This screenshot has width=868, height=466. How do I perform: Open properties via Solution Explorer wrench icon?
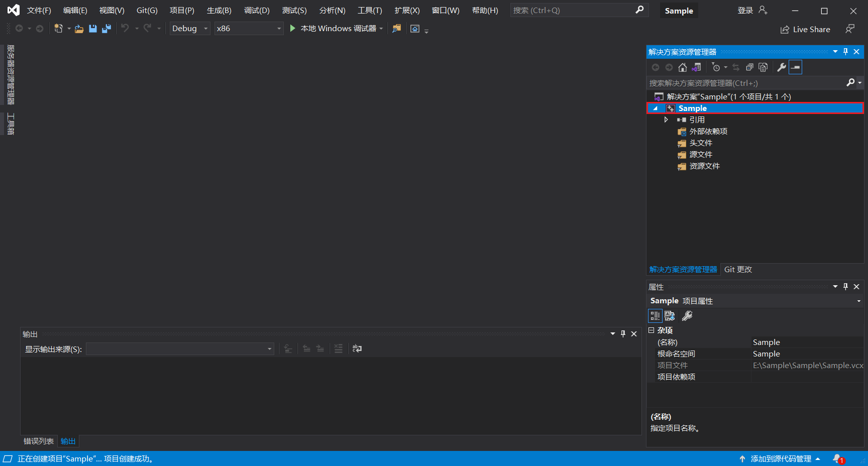click(782, 67)
